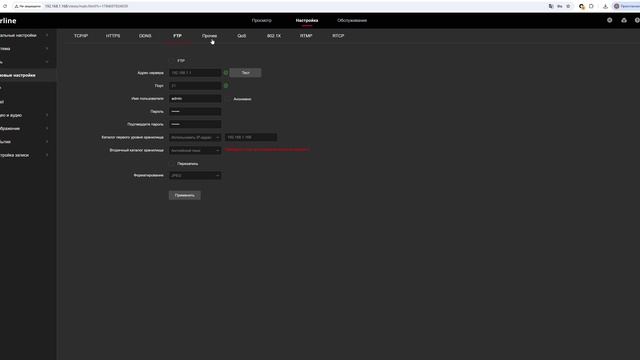Switch to the TCP/IP tab

point(81,36)
